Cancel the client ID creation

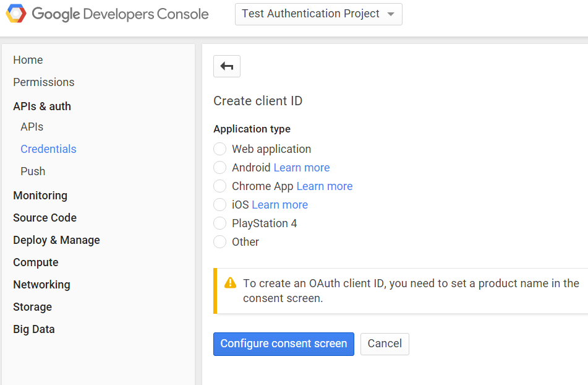pyautogui.click(x=385, y=344)
